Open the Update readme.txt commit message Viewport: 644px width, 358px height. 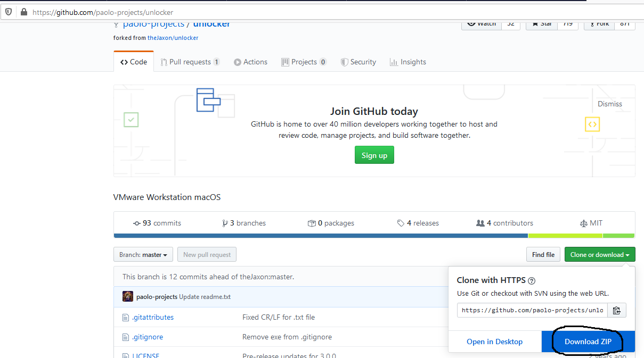[205, 297]
